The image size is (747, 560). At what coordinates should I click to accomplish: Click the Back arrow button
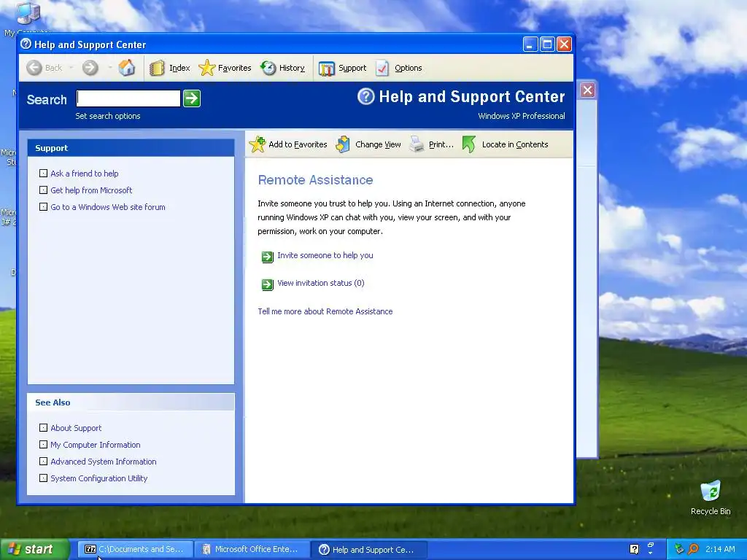pos(34,68)
